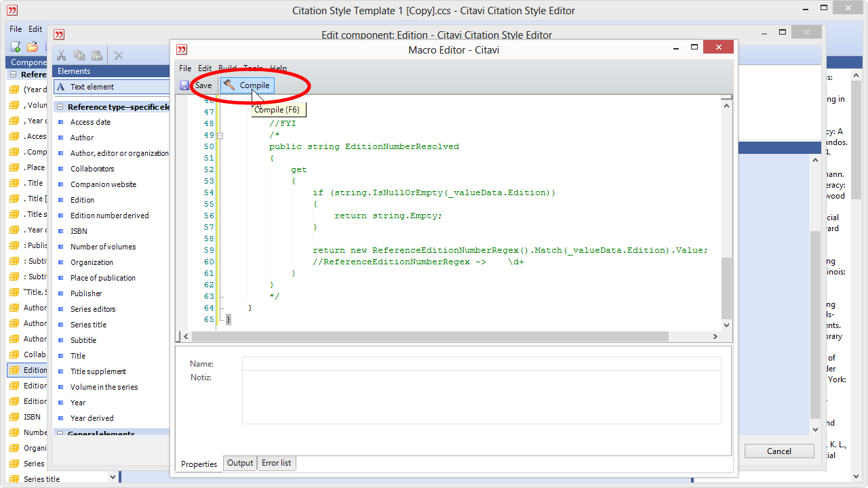868x488 pixels.
Task: Click the Text element 'A' icon
Action: pos(60,87)
